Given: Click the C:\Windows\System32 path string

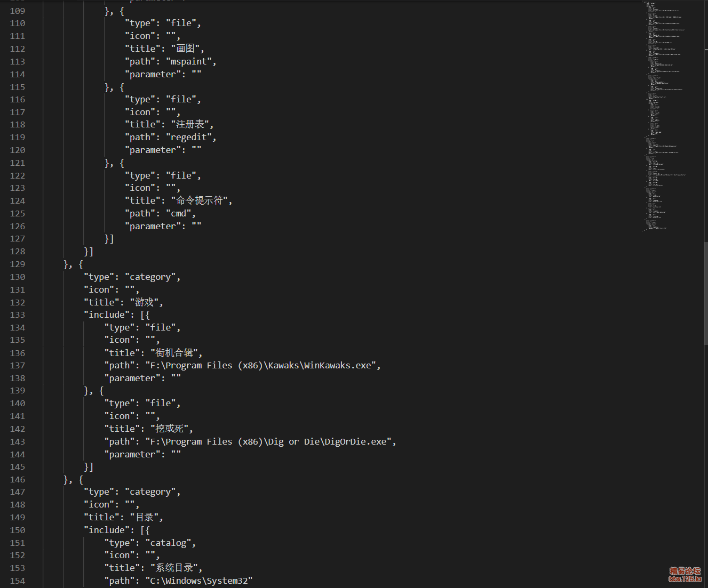Looking at the screenshot, I should (199, 581).
